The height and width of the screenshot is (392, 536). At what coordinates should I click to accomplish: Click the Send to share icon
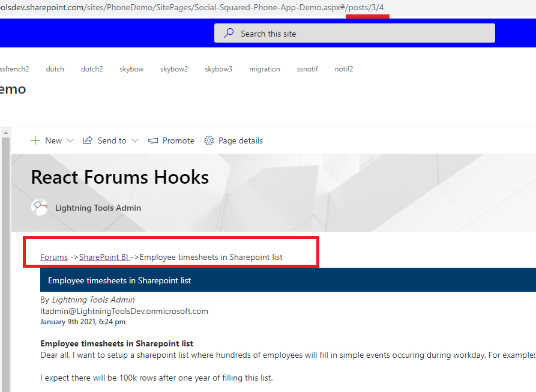click(88, 140)
